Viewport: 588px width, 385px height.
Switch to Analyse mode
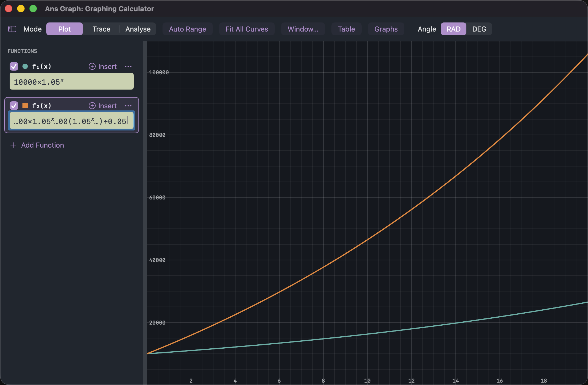click(x=138, y=29)
